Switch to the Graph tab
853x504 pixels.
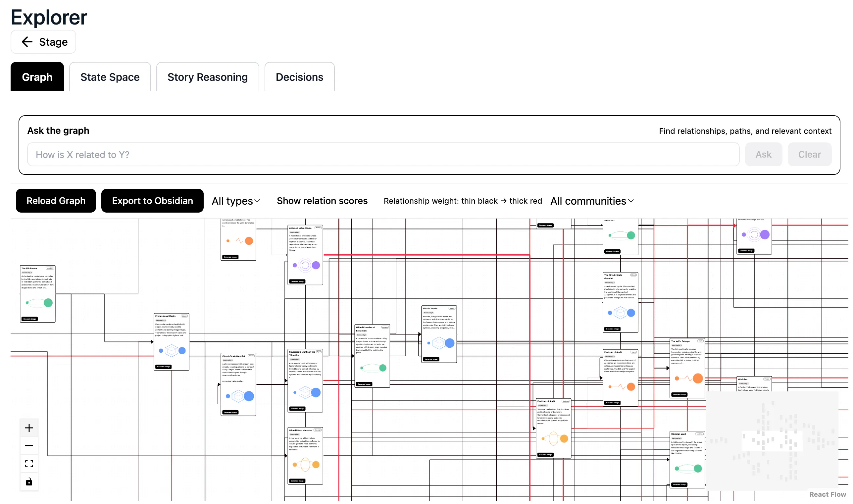coord(37,77)
